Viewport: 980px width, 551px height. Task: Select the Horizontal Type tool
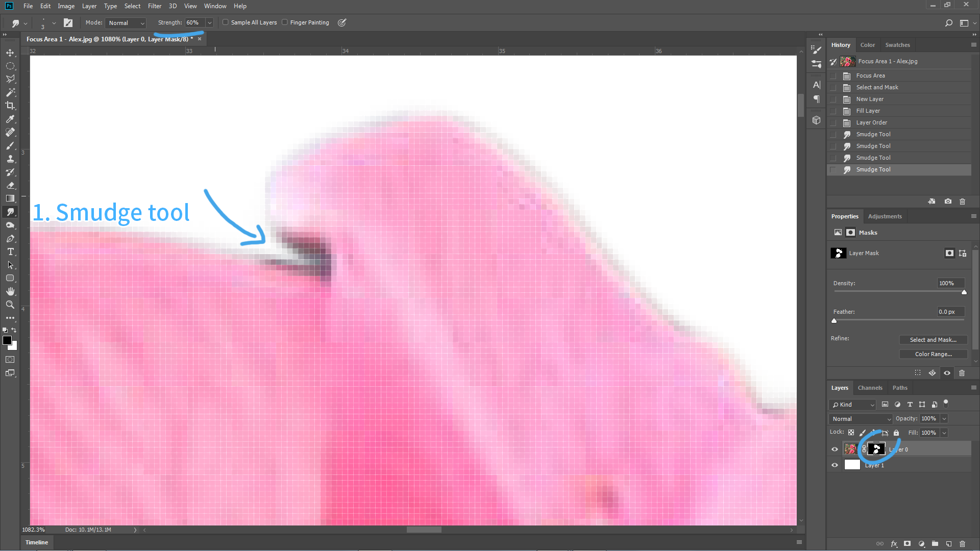click(x=10, y=252)
